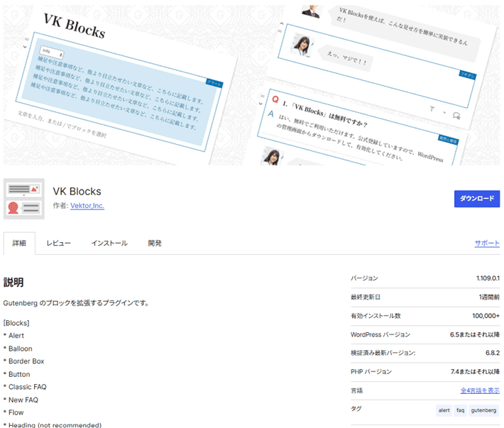This screenshot has height=428, width=504.
Task: Click the 100,000+ active installs value
Action: 486,316
